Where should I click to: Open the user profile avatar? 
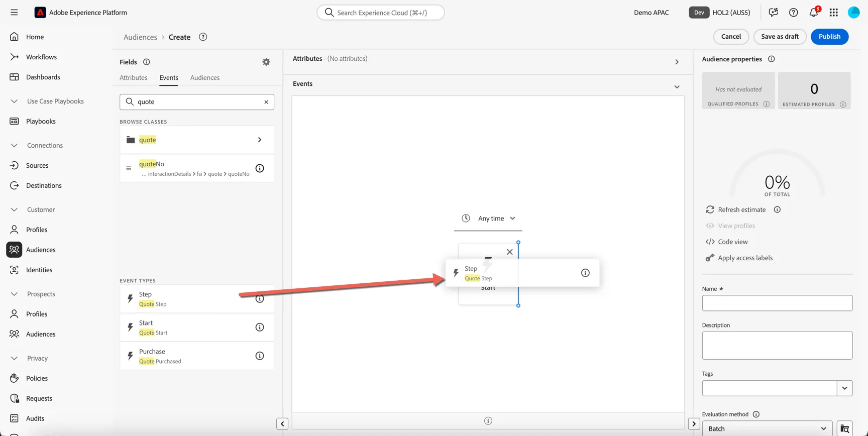(x=854, y=13)
